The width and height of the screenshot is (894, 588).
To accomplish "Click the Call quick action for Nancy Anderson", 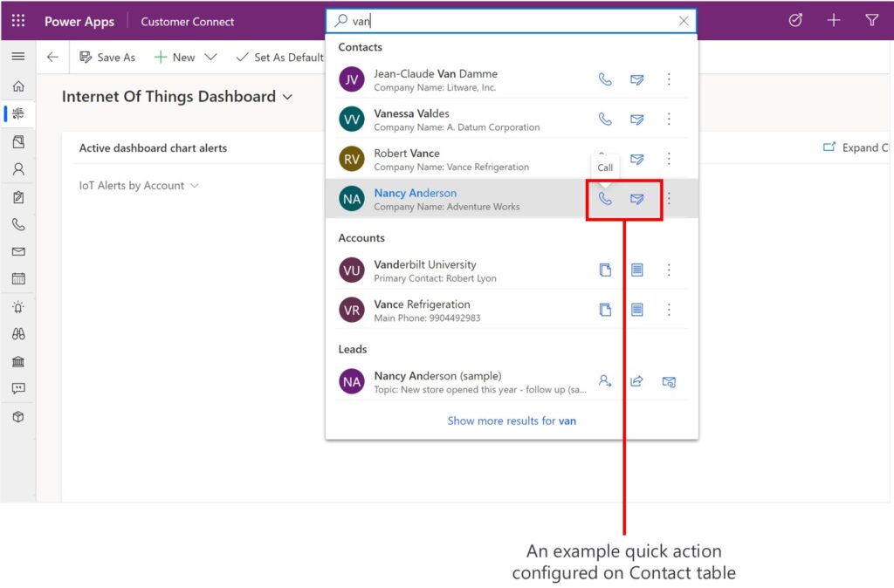I will coord(604,200).
